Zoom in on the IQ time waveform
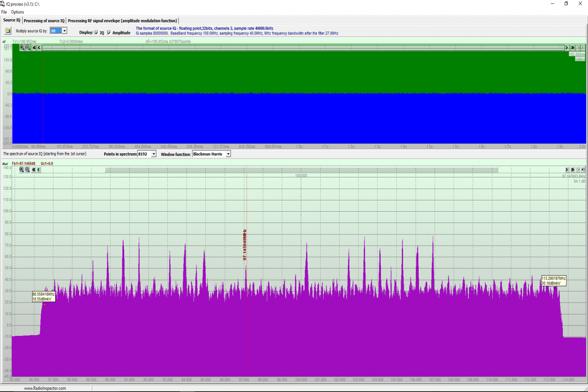The width and height of the screenshot is (588, 392). (22, 47)
